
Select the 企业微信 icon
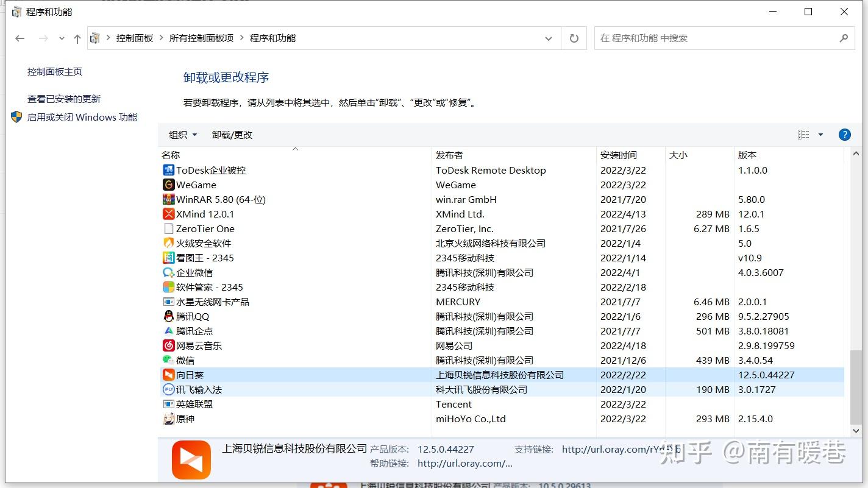pos(168,272)
